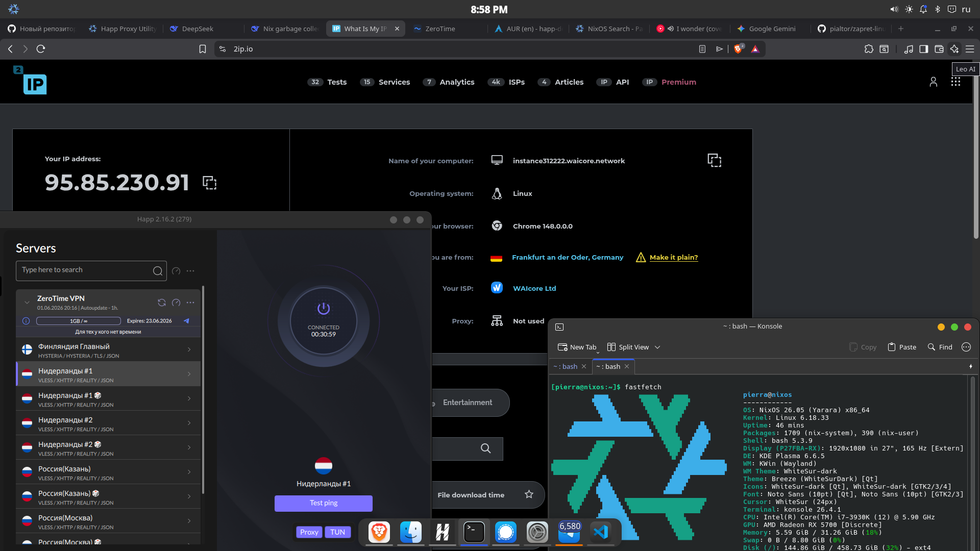Open the reader mode icon

pos(702,49)
